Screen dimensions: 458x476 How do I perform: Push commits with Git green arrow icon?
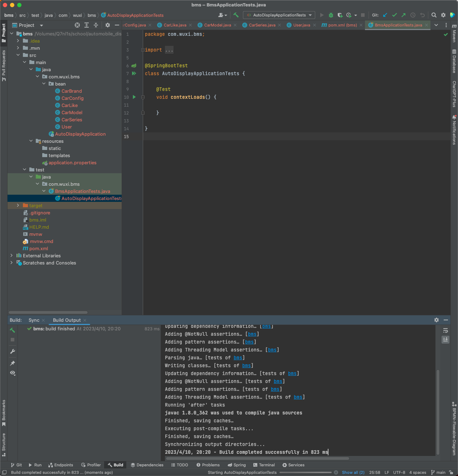(x=404, y=15)
